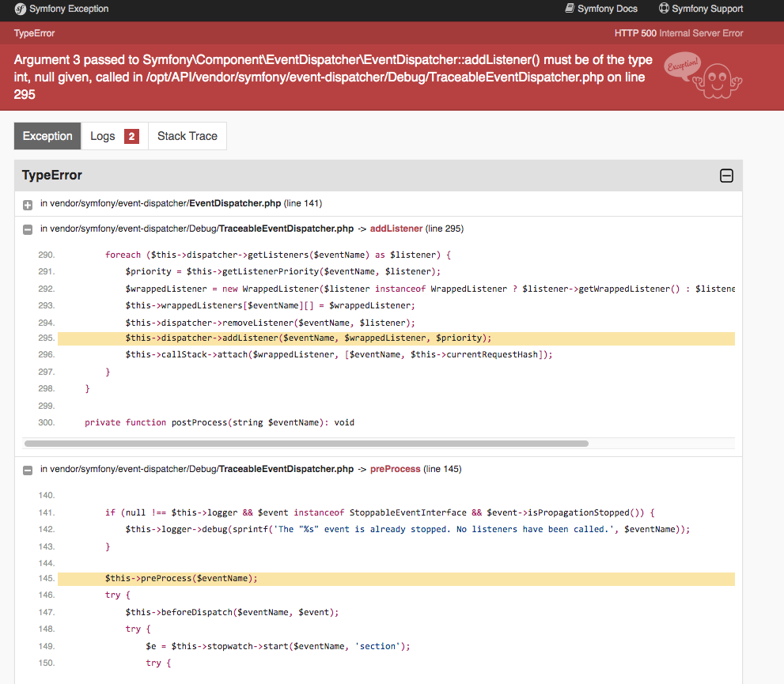The height and width of the screenshot is (684, 784).
Task: Collapse the TypeError section with minus icon
Action: (726, 176)
